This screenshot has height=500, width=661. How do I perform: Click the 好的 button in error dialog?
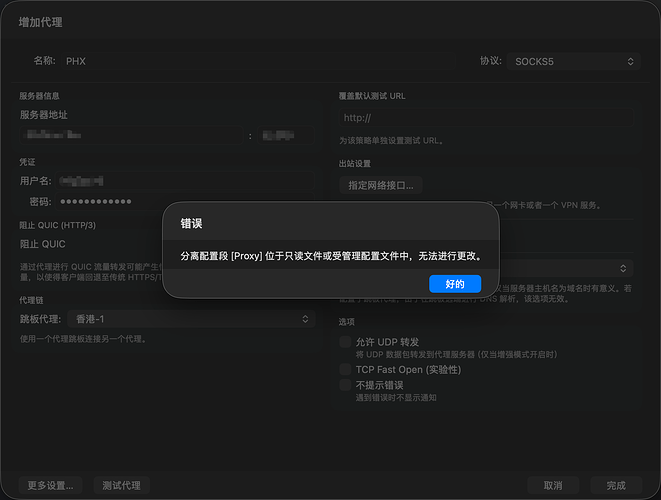click(455, 284)
